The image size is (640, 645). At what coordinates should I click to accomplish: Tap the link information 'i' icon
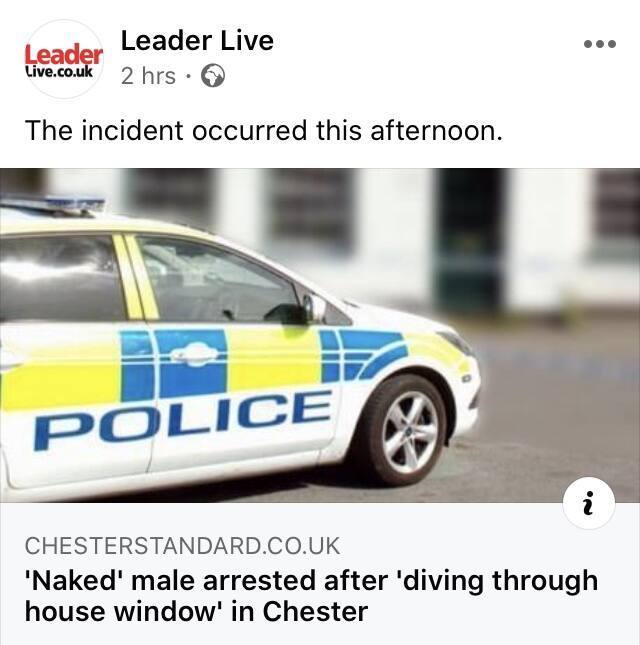pyautogui.click(x=589, y=503)
